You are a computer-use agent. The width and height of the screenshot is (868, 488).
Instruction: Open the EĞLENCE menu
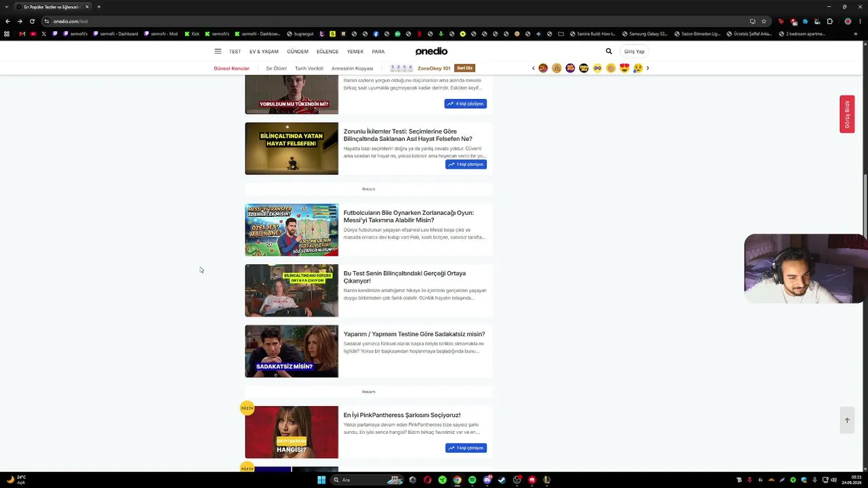pyautogui.click(x=328, y=52)
